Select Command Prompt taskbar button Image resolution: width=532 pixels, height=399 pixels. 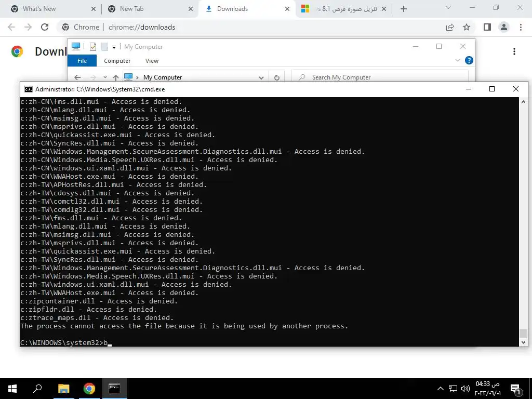pos(114,389)
